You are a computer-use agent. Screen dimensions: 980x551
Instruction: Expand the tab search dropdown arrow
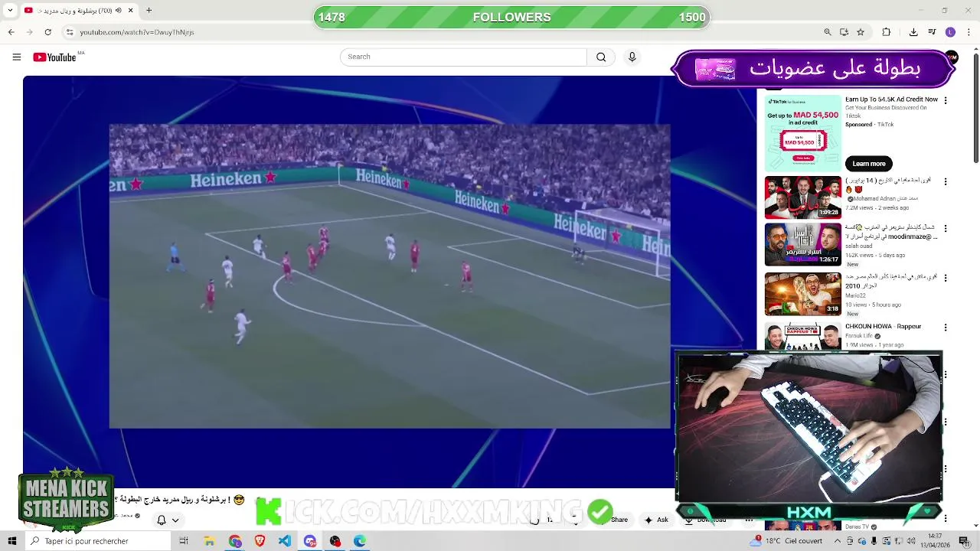click(x=10, y=11)
